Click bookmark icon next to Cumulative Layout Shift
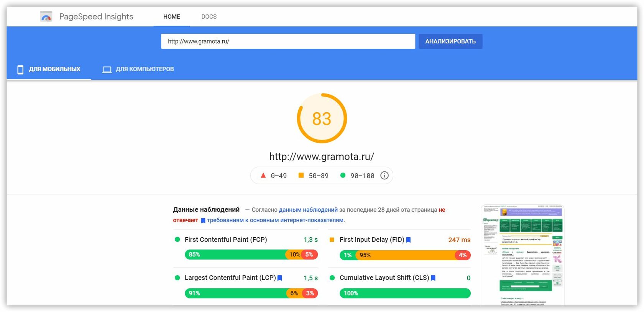 [433, 278]
